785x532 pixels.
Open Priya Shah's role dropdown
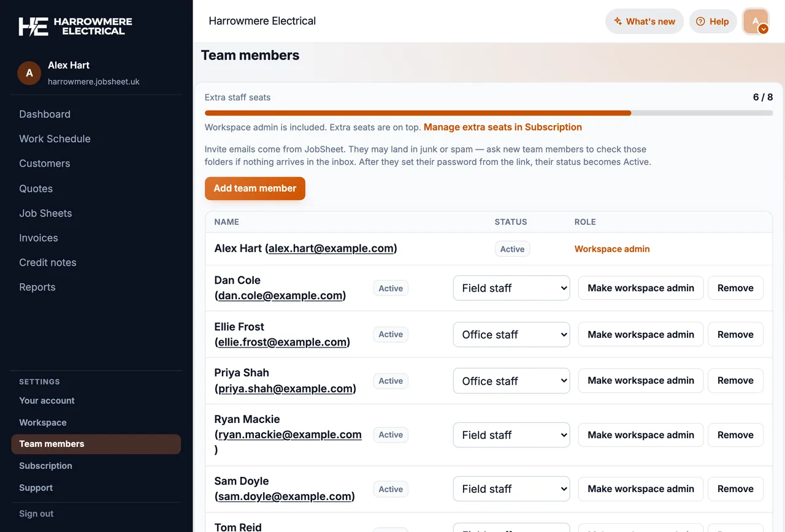511,381
